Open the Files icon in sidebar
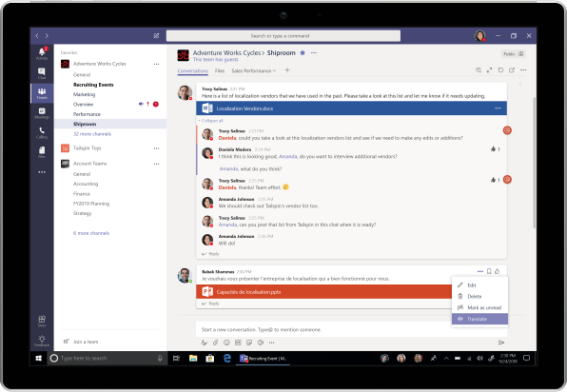The width and height of the screenshot is (567, 392). [42, 152]
